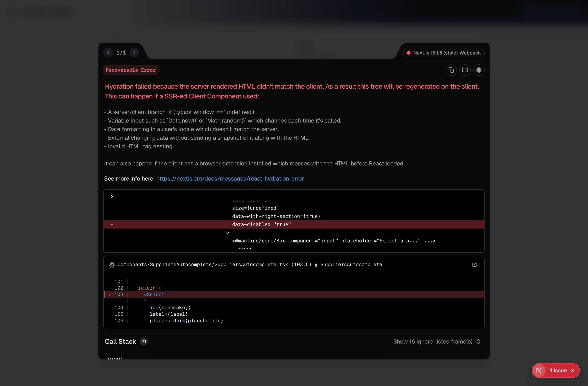
Task: Copy the error info with copy icon
Action: (451, 70)
